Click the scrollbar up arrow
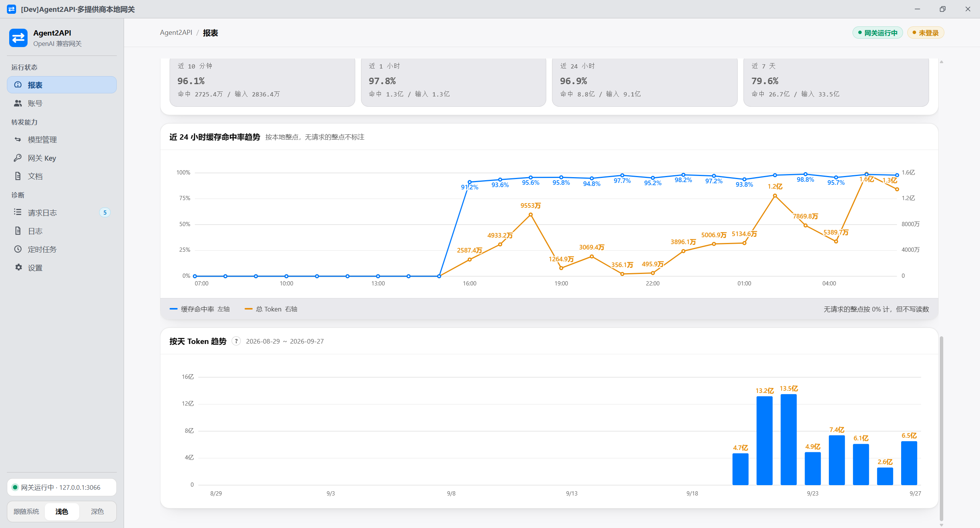 tap(941, 62)
